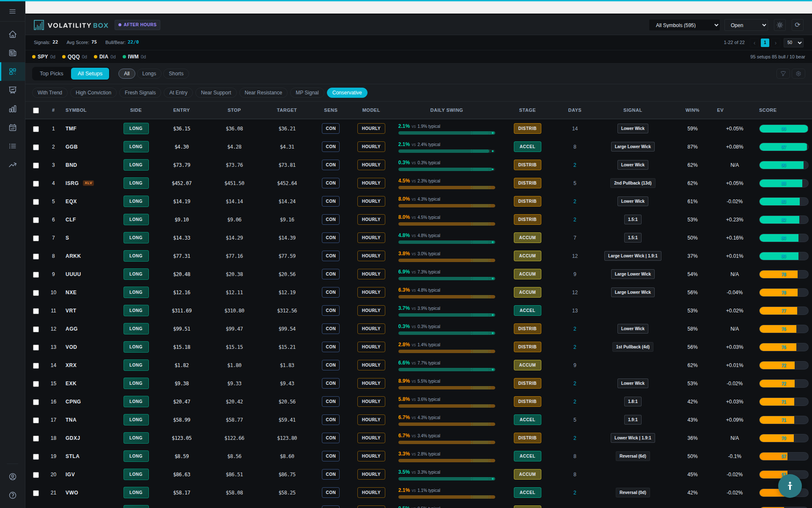
Task: Apply the Near Support filter
Action: [216, 93]
